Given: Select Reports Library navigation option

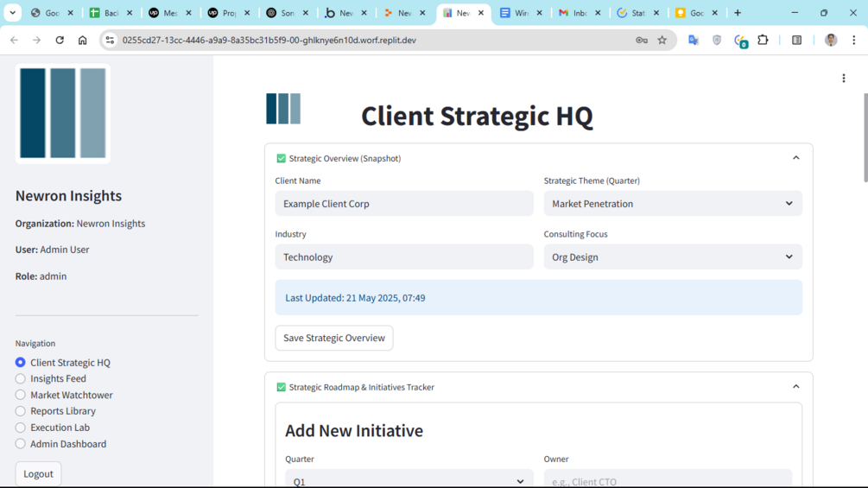Looking at the screenshot, I should [55, 411].
